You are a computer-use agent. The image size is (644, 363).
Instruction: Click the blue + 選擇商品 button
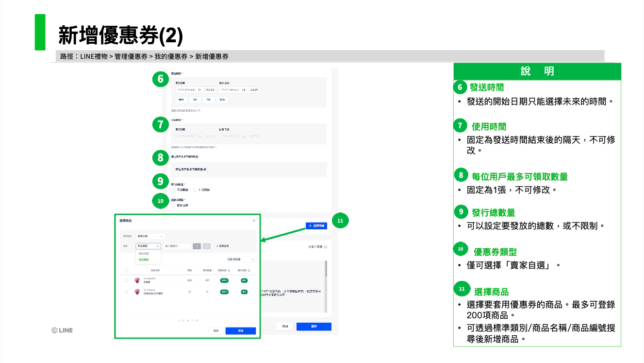316,226
